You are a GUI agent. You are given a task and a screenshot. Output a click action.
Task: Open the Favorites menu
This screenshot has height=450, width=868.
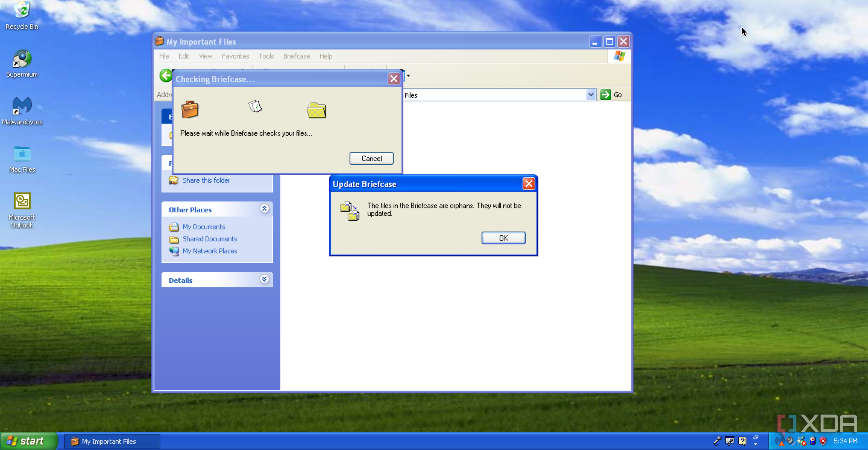pyautogui.click(x=235, y=56)
